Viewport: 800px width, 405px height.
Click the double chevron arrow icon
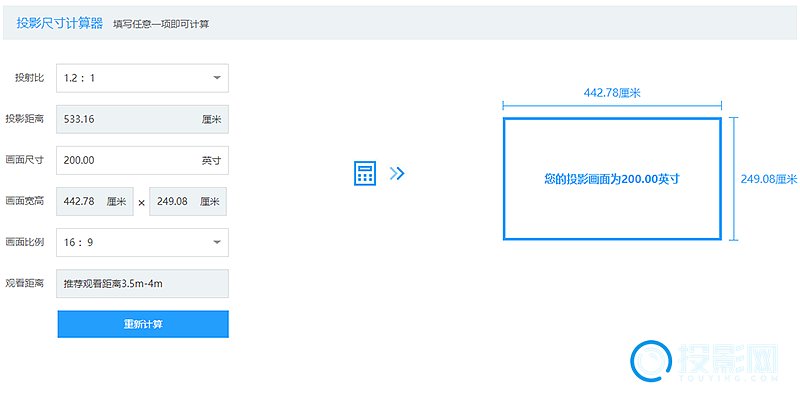[x=397, y=173]
